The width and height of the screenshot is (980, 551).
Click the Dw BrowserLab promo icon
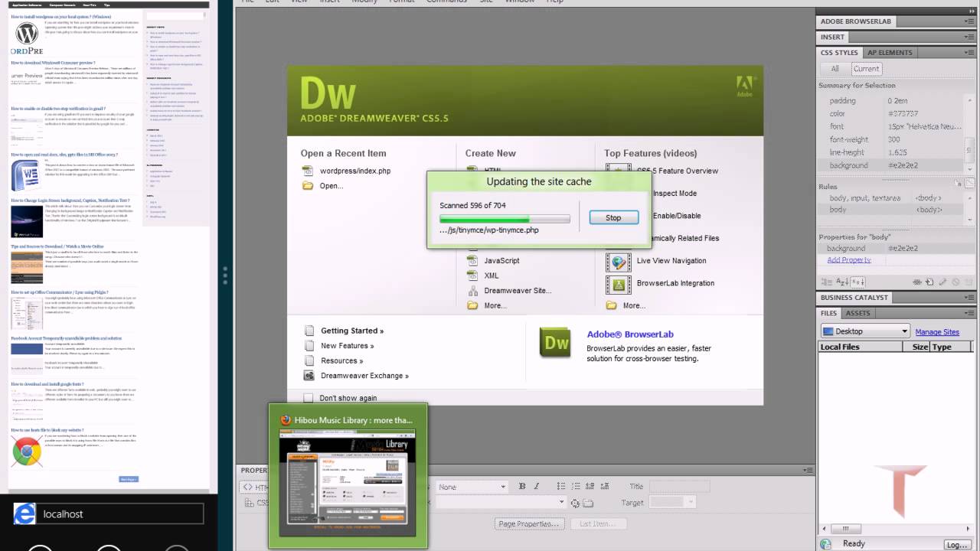pos(556,343)
